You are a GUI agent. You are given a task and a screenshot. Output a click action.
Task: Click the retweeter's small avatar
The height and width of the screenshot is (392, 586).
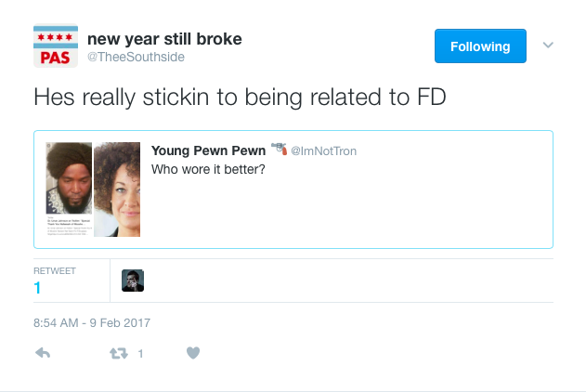(133, 281)
